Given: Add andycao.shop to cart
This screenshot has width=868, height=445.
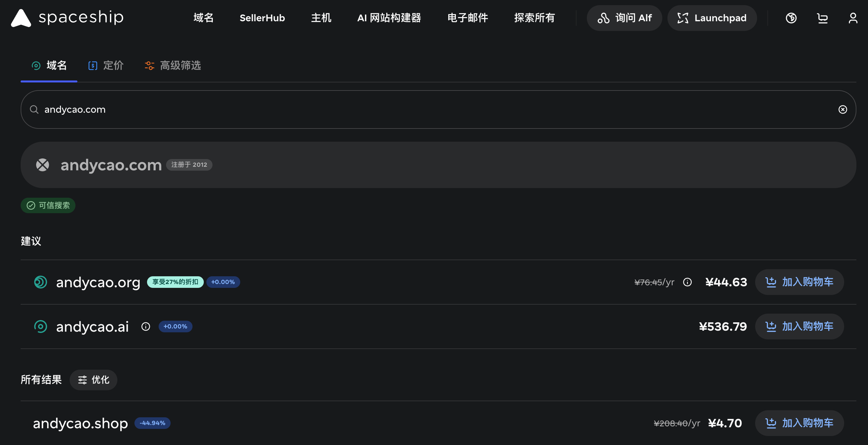Looking at the screenshot, I should (799, 423).
